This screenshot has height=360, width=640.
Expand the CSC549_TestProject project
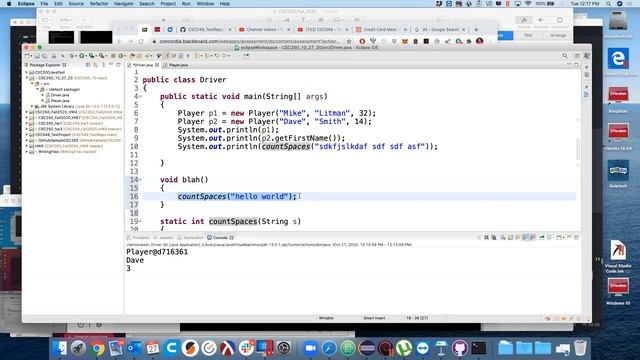[x=27, y=134]
